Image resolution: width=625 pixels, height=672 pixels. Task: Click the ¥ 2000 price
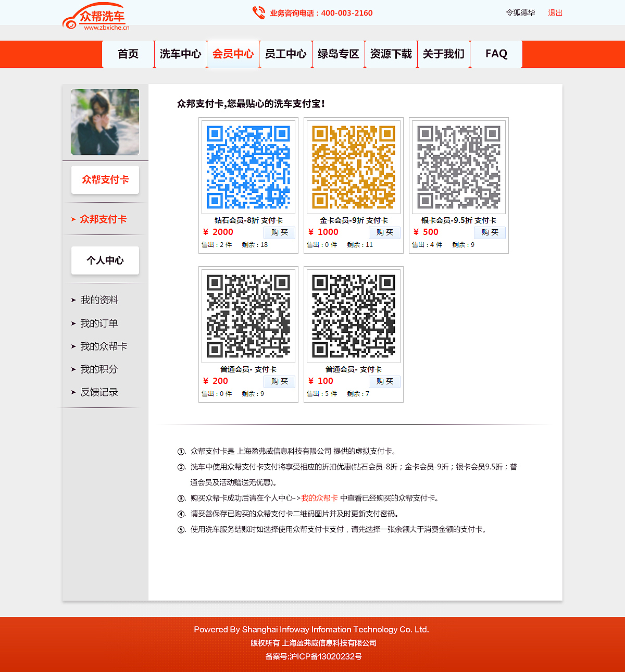[218, 232]
